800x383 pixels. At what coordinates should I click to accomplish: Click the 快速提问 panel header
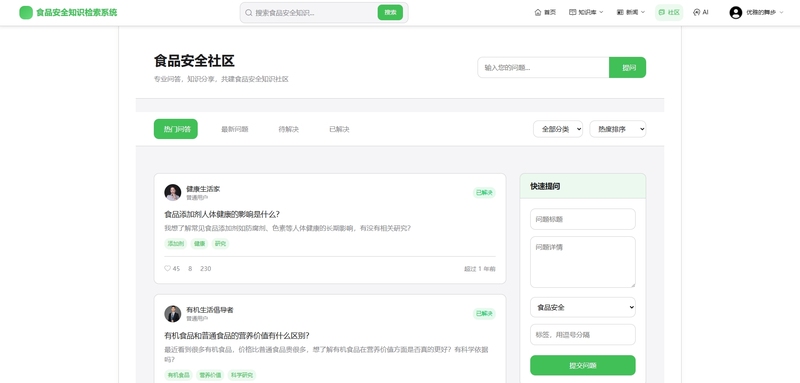pos(583,186)
